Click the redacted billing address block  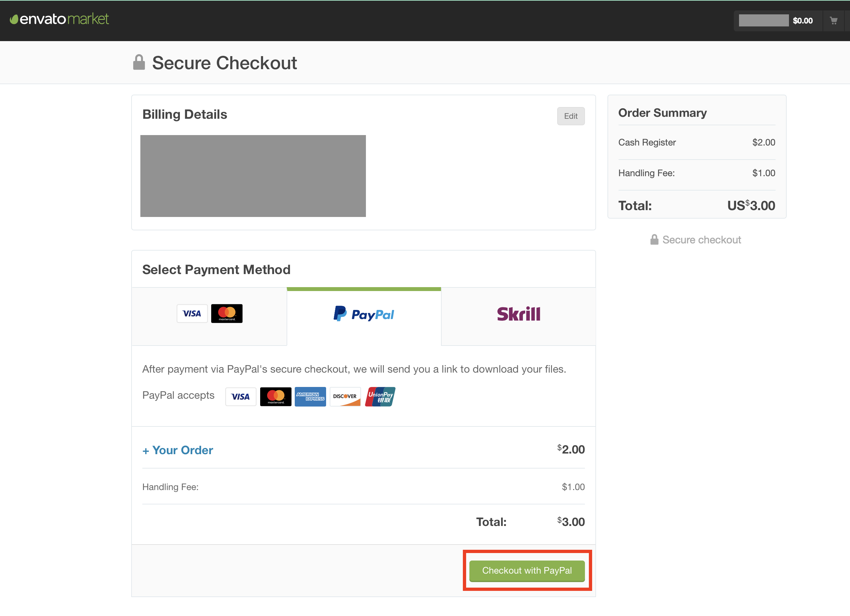point(253,176)
